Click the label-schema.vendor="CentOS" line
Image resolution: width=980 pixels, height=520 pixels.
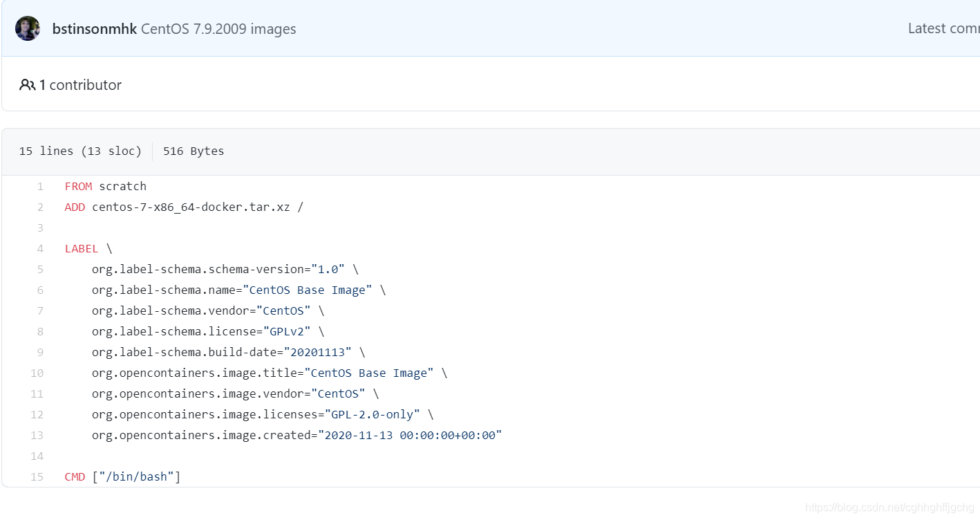coord(208,310)
